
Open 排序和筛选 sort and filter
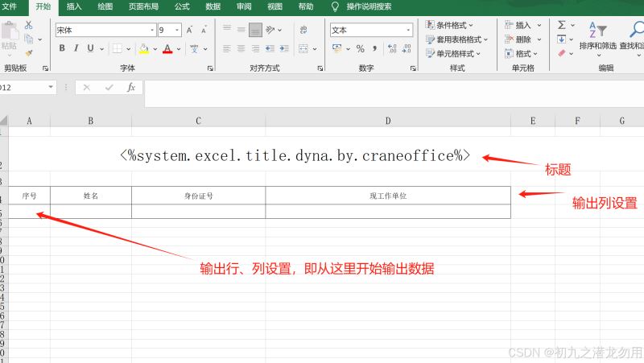click(598, 39)
